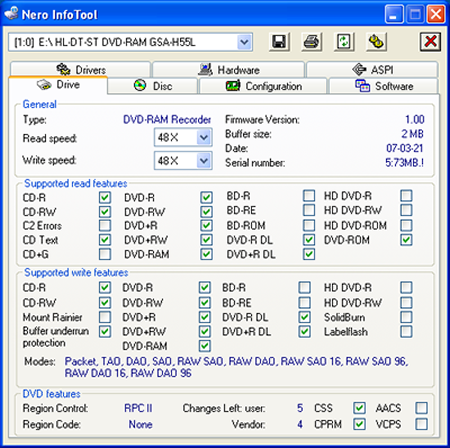Click the red X exit toolbar icon
The height and width of the screenshot is (448, 450).
tap(430, 42)
